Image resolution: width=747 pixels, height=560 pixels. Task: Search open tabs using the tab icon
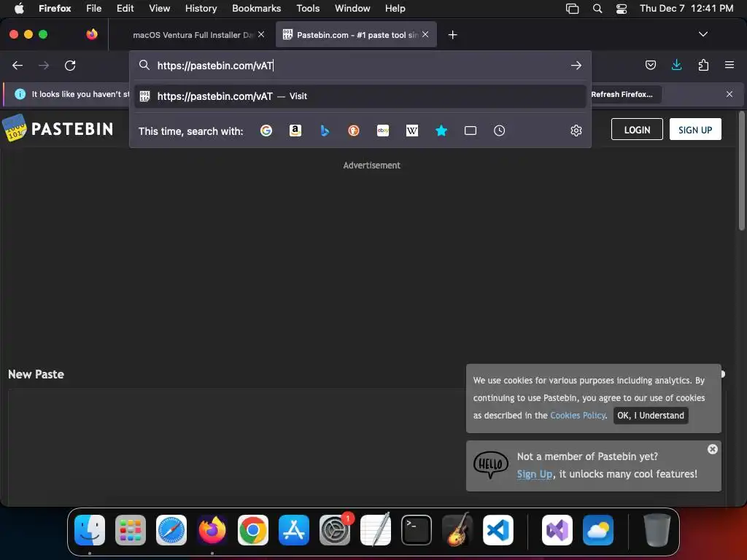[x=471, y=131]
